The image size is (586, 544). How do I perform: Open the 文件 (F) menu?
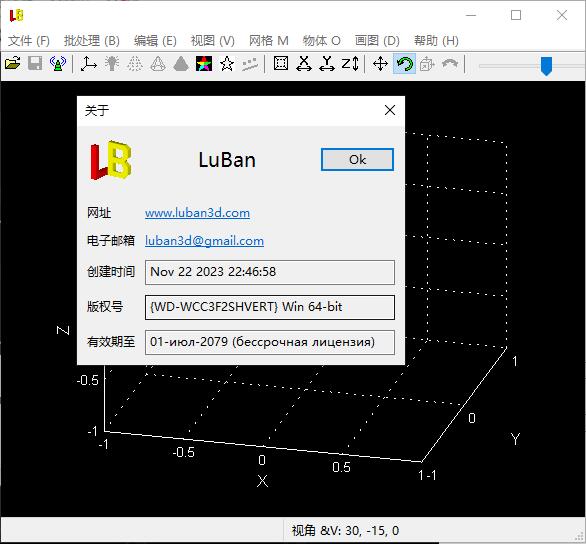click(29, 40)
